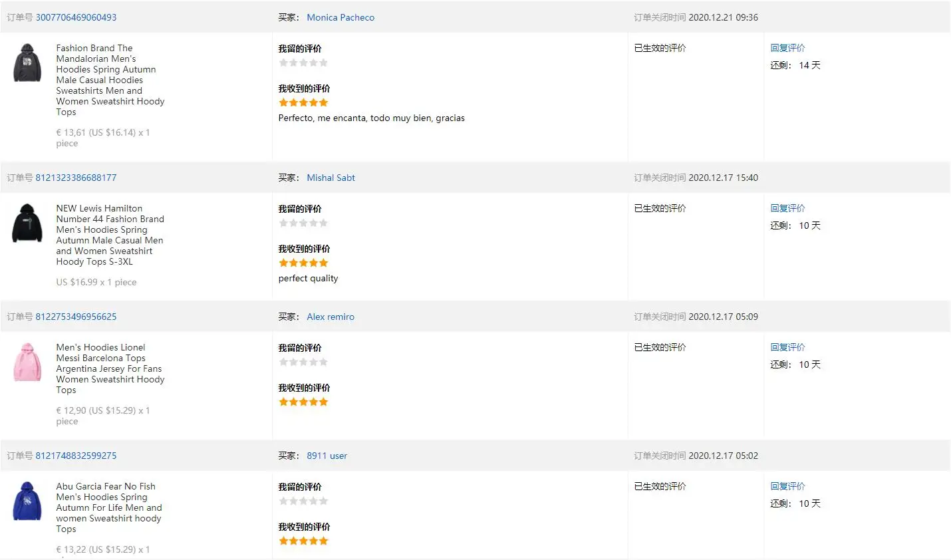The image size is (951, 560).
Task: Click 回复评价 for the 8911 user order
Action: [787, 486]
